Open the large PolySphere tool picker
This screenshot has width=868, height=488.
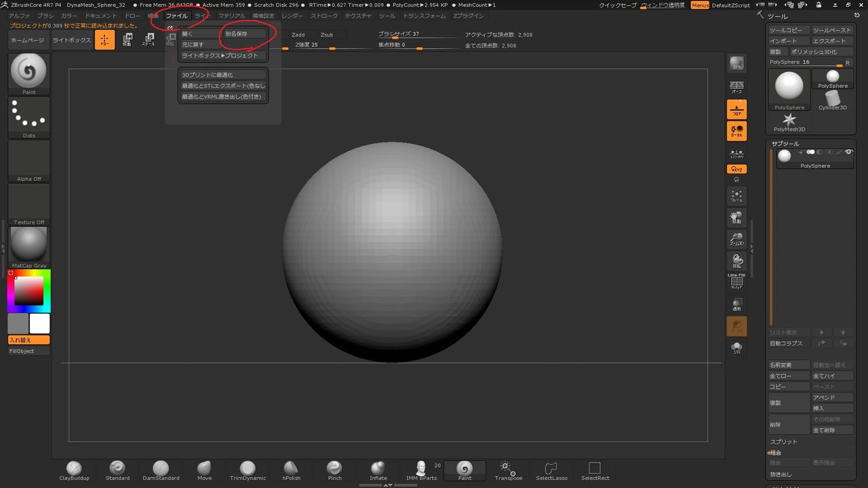click(789, 89)
